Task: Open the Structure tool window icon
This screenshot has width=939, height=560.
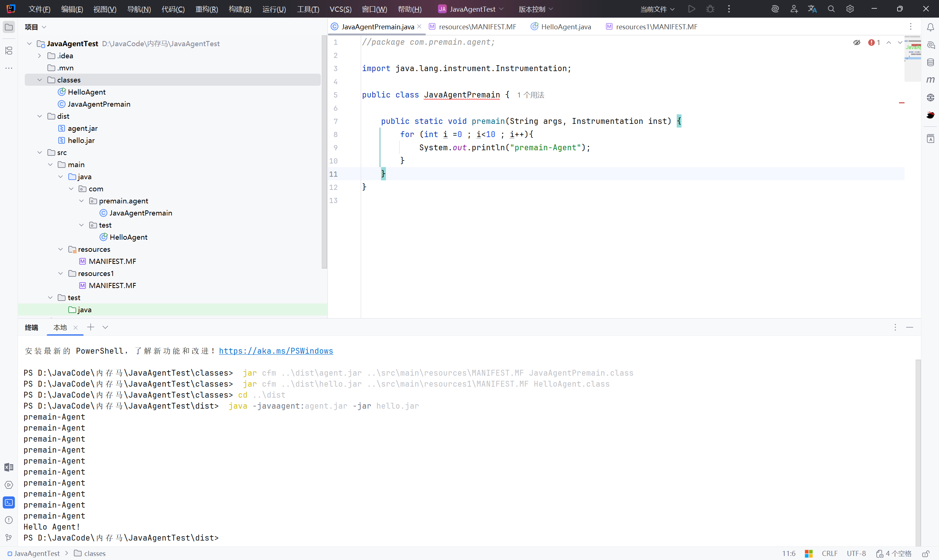Action: tap(9, 51)
